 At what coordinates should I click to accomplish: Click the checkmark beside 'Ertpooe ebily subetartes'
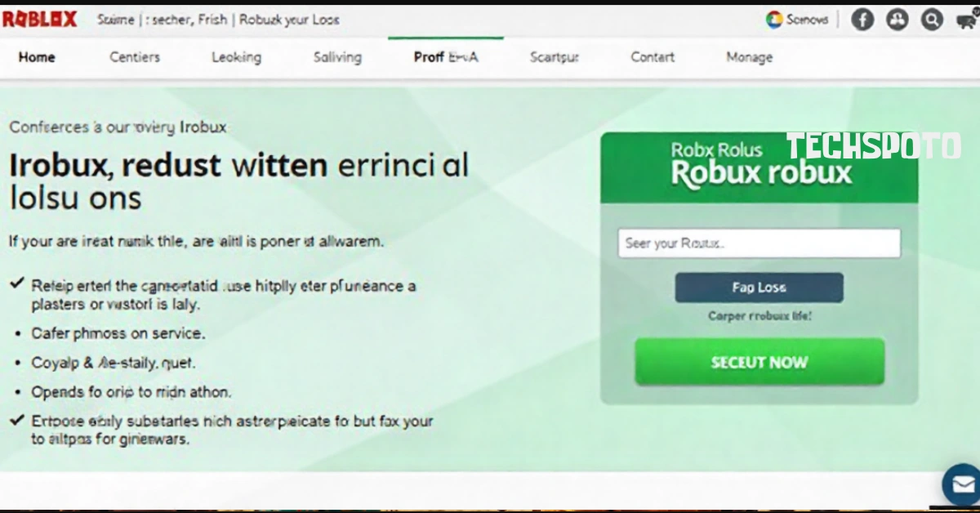[x=16, y=420]
